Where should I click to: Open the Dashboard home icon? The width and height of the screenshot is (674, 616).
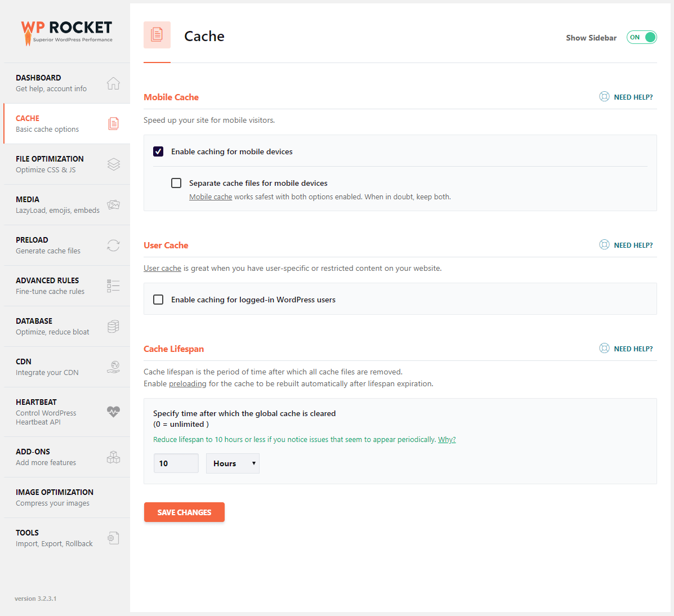[114, 83]
